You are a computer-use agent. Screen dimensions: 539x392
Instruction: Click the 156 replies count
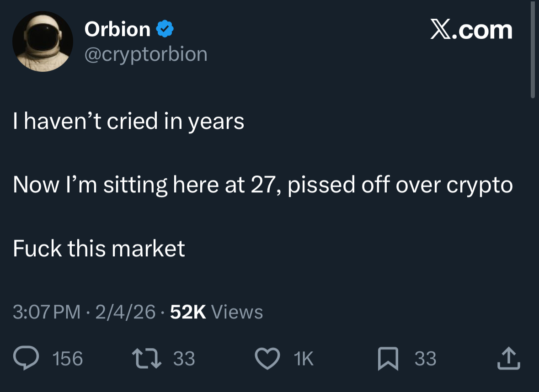(68, 359)
